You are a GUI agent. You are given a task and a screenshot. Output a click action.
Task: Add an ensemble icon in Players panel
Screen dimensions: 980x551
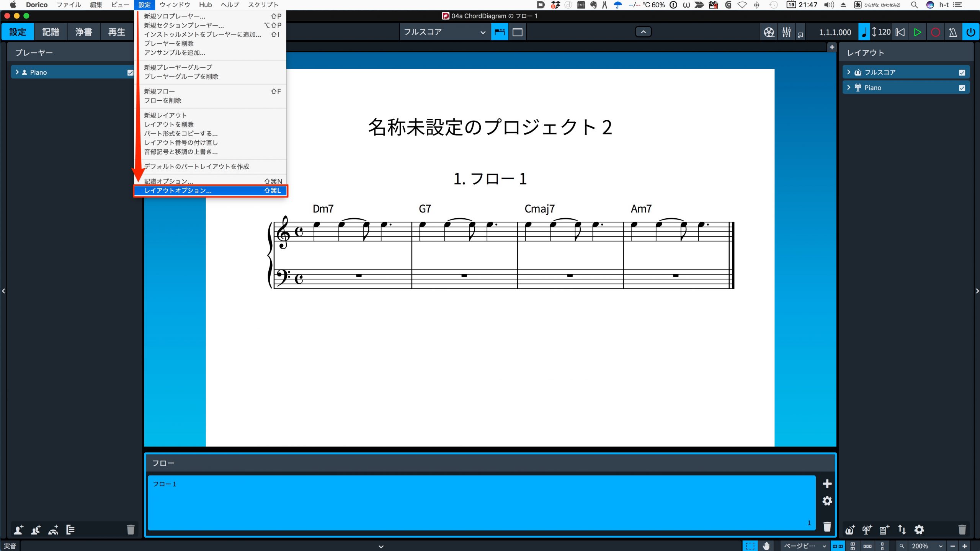53,530
